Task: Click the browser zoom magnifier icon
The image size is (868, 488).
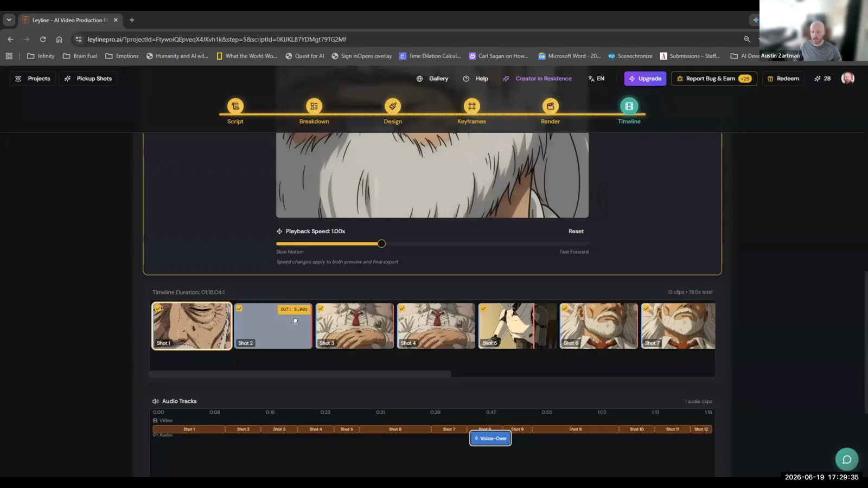Action: [747, 39]
